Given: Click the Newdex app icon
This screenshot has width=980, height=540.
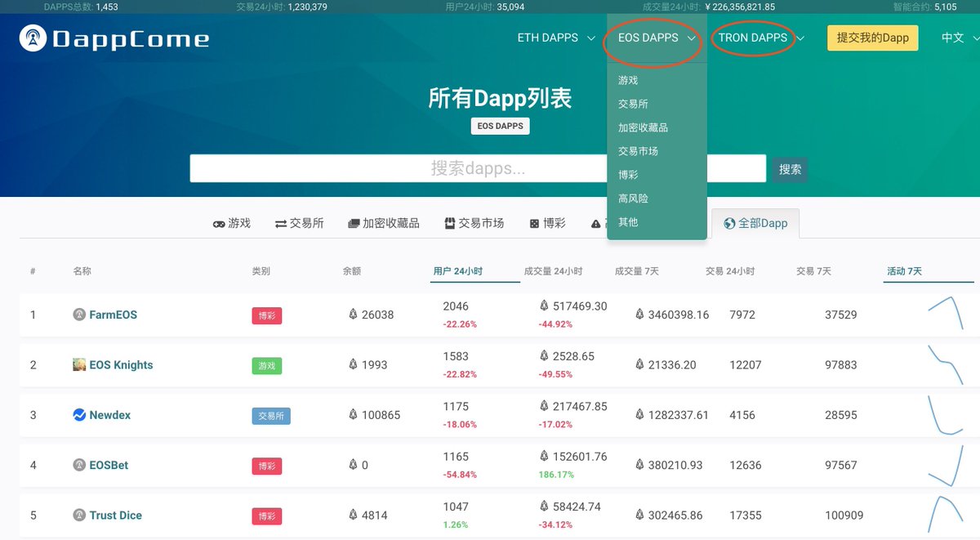Looking at the screenshot, I should click(x=79, y=415).
